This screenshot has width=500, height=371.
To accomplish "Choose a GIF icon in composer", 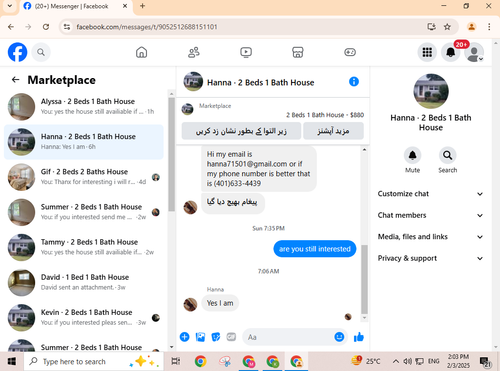I will tap(231, 337).
